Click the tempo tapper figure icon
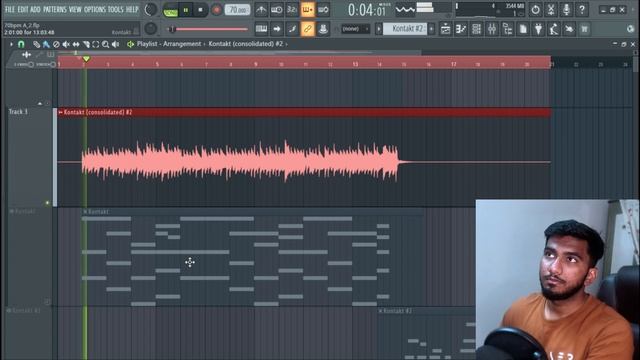 point(554,29)
